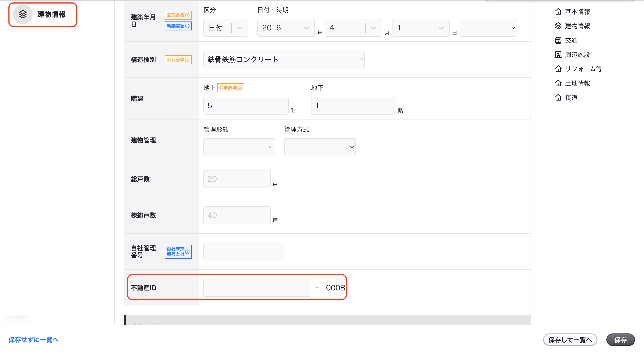Click the 総戸数 input field
Viewport: 644px width, 354px height.
(x=237, y=179)
